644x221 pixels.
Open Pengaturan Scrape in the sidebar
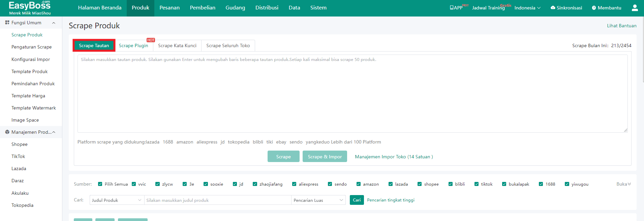[32, 47]
